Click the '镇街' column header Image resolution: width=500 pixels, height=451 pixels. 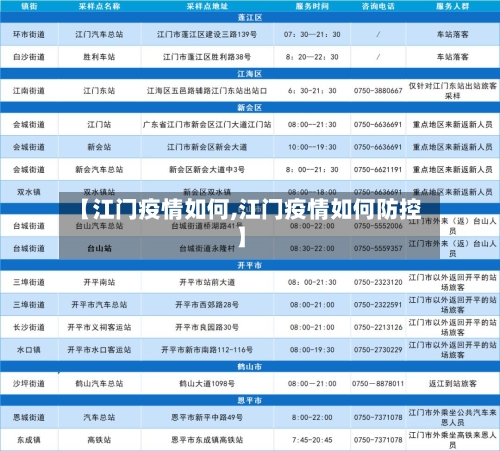29,6
